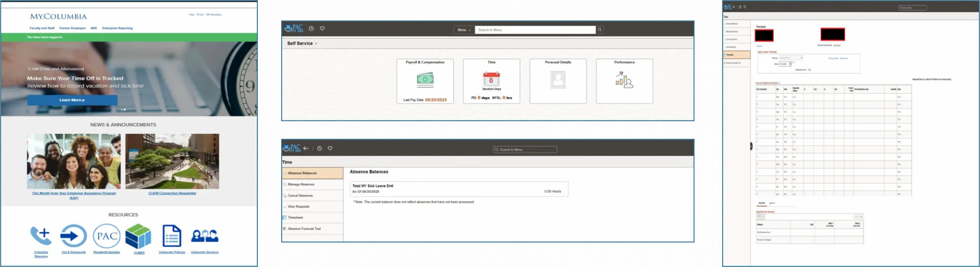Screen dimensions: 980x267
Task: Open Employee Assistance Program news link
Action: [74, 196]
